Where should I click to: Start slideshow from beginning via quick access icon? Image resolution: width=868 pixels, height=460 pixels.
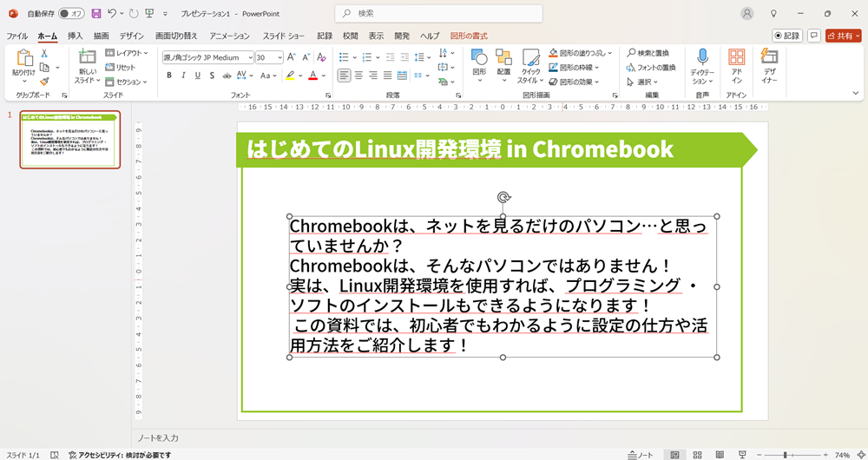149,13
